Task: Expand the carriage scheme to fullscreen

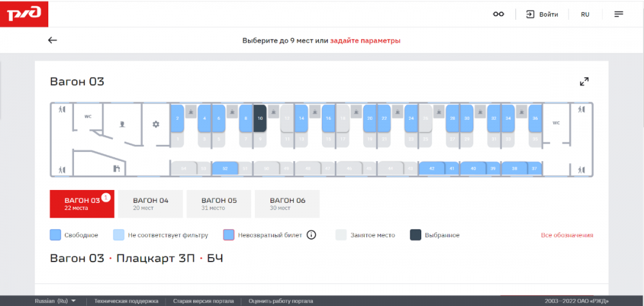Action: pos(584,82)
